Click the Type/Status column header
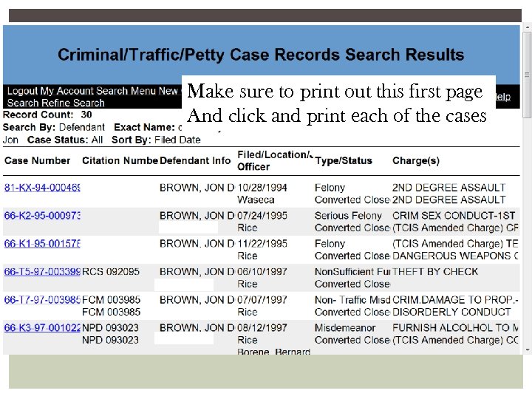Viewport: 532px width, 399px height. tap(344, 160)
